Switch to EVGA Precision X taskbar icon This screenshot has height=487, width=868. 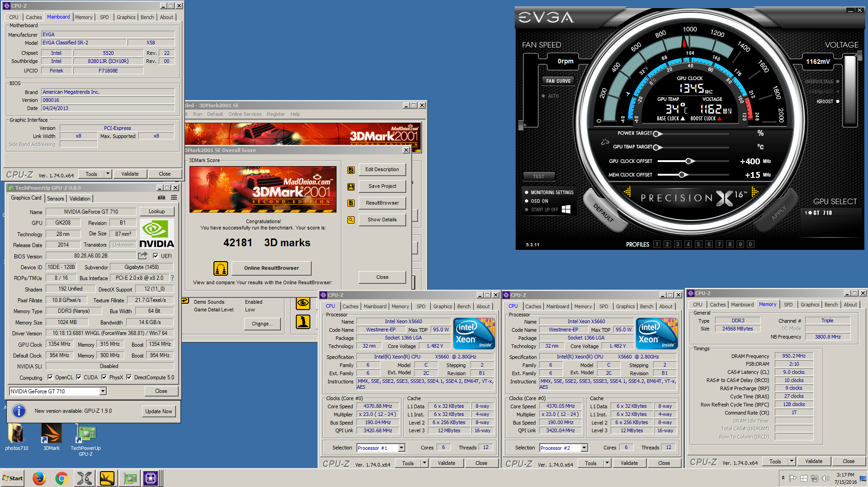point(85,478)
